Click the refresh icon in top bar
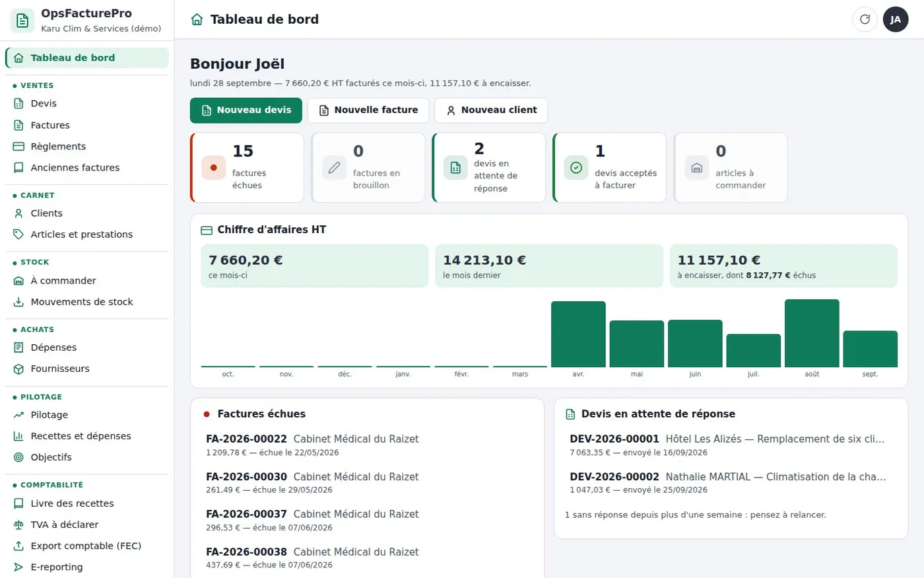The width and height of the screenshot is (924, 578). pos(865,19)
